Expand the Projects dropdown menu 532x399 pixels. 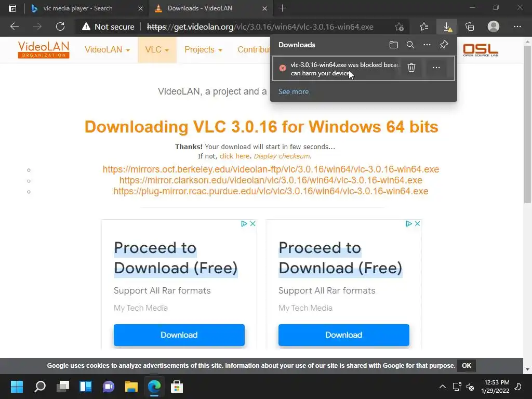[x=203, y=49]
